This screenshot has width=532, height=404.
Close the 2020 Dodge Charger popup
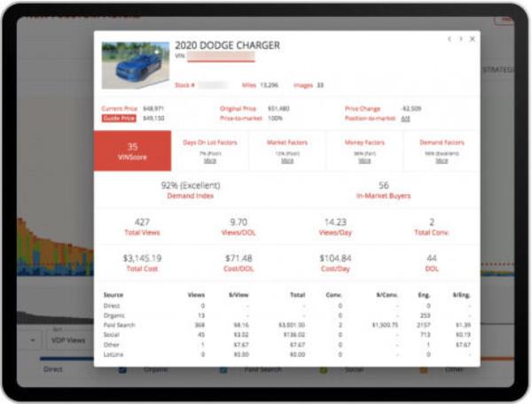point(473,39)
